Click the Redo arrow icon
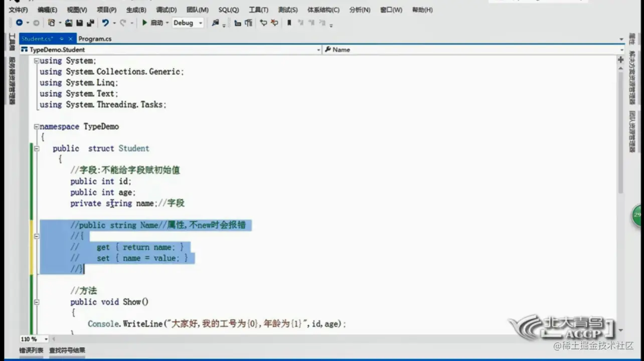The width and height of the screenshot is (644, 361). click(x=123, y=23)
